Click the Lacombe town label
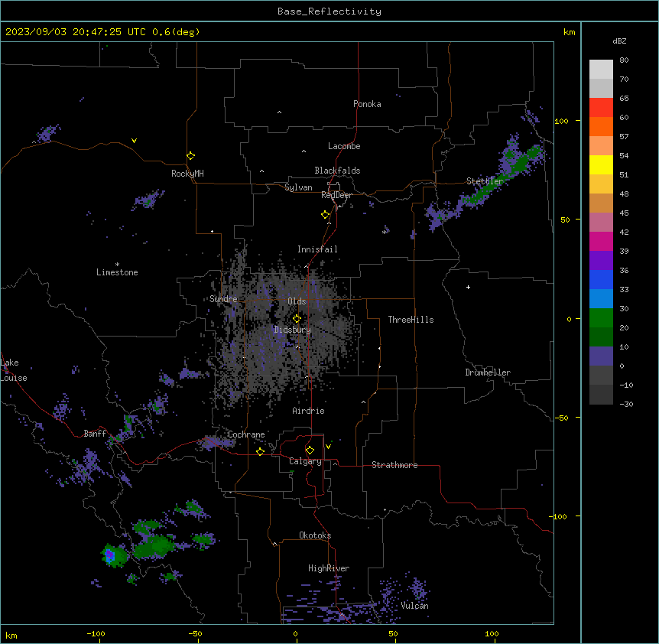 344,146
